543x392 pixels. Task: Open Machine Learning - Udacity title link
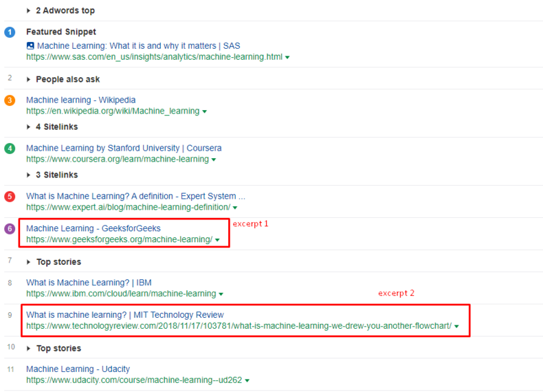(x=78, y=369)
